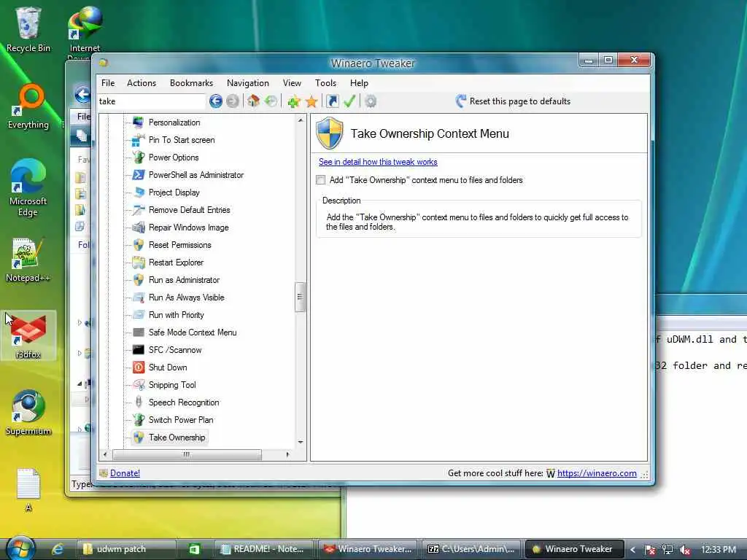Open Notepad++ desktop shortcut
The height and width of the screenshot is (560, 747).
(28, 260)
